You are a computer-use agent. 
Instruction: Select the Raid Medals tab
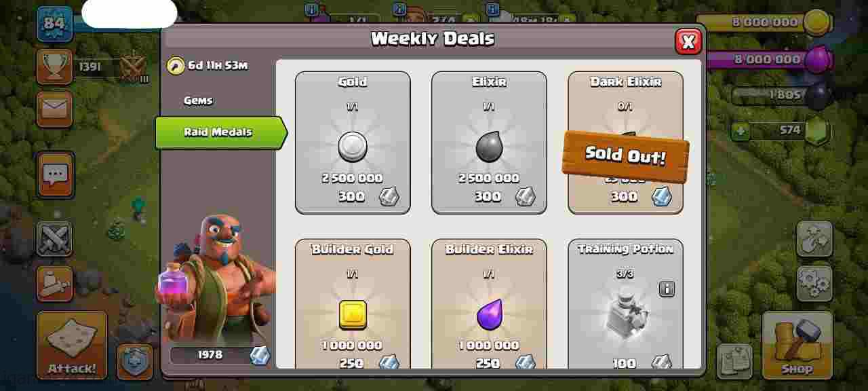pos(219,132)
